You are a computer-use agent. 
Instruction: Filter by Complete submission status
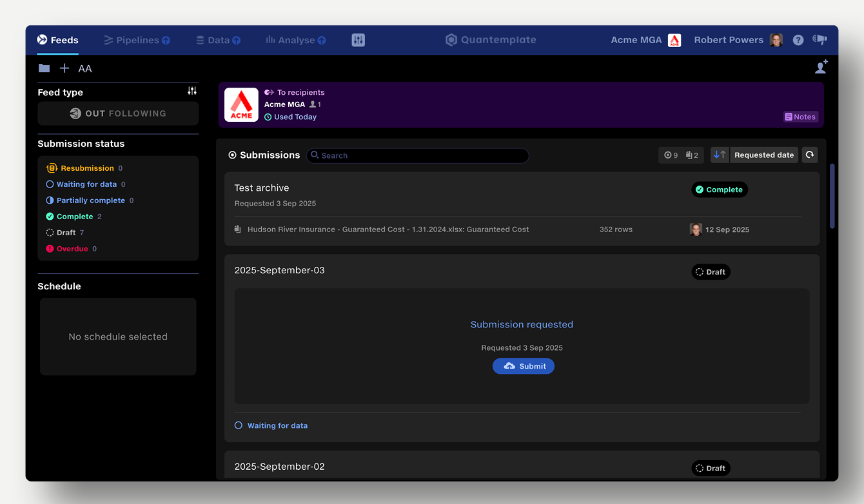click(x=74, y=217)
